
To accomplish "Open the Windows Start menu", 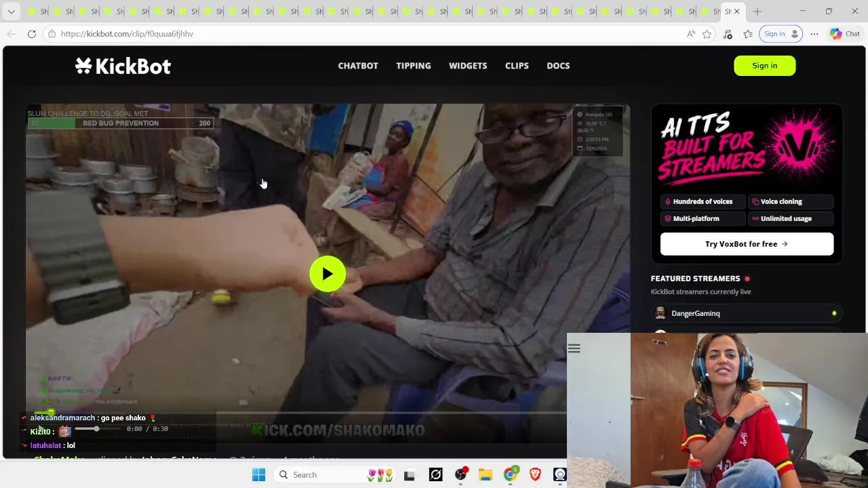I will (x=258, y=474).
